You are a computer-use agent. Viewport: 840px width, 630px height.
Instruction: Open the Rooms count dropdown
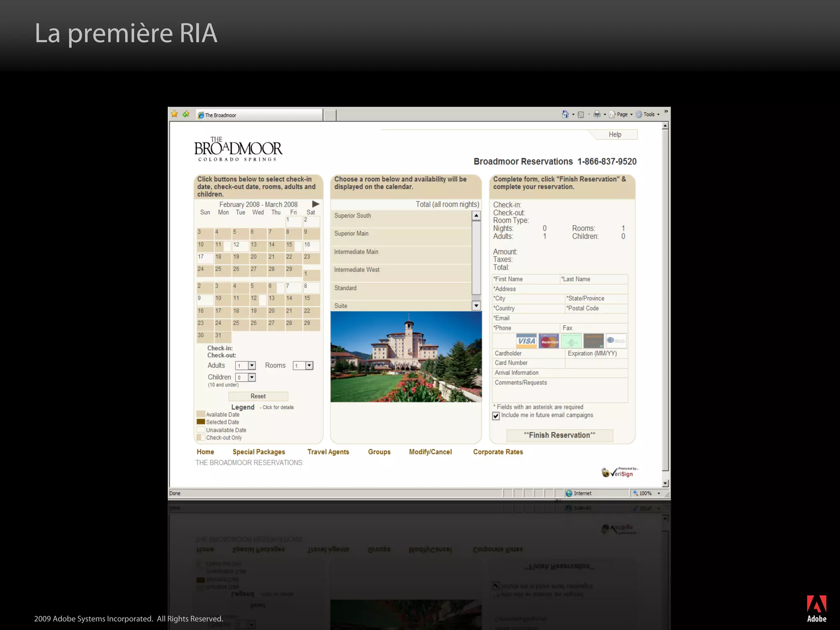coord(309,365)
